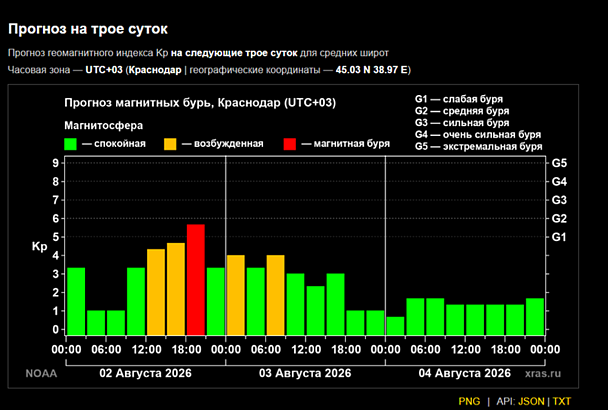Click the tallest orange bar before the red bar
The image size is (608, 410).
(x=176, y=289)
